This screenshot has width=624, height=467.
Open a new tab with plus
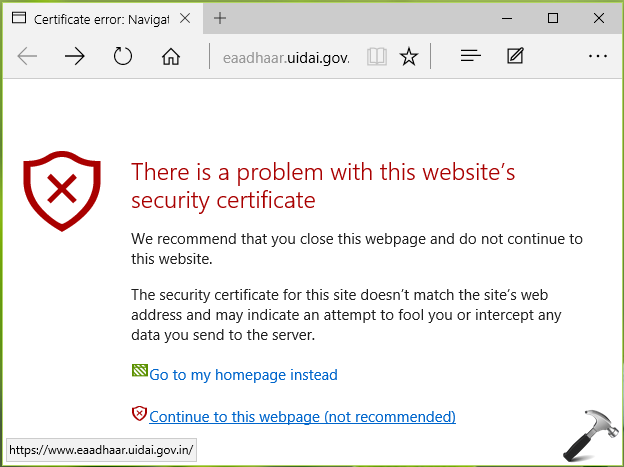220,18
